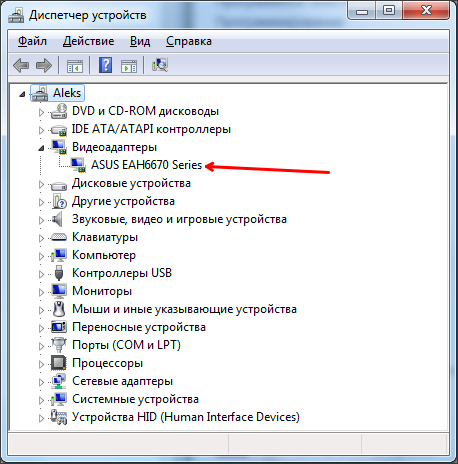Image resolution: width=458 pixels, height=464 pixels.
Task: Open the blue Help question-mark icon
Action: [x=105, y=65]
